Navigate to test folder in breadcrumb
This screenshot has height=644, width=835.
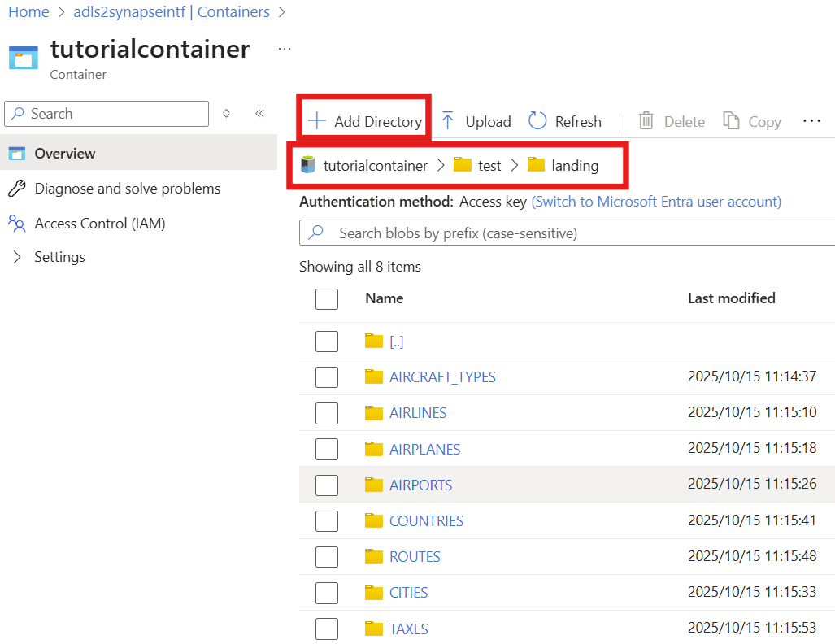tap(489, 166)
